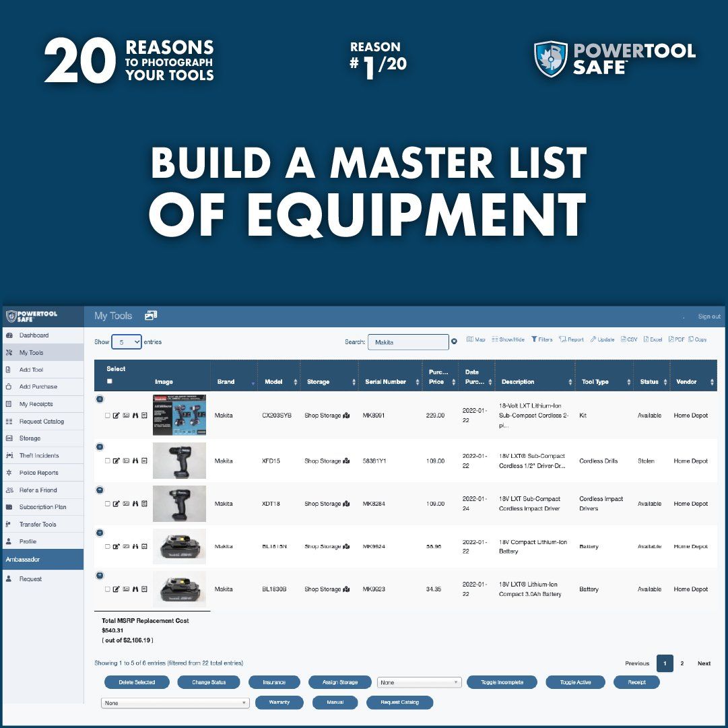Export the table to Excel
Viewport: 728px width, 728px height.
coord(653,339)
